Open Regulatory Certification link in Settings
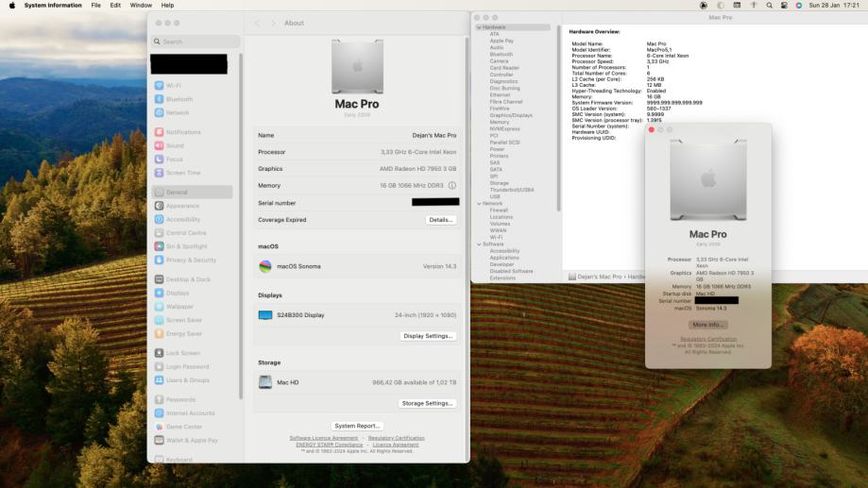 [x=397, y=438]
